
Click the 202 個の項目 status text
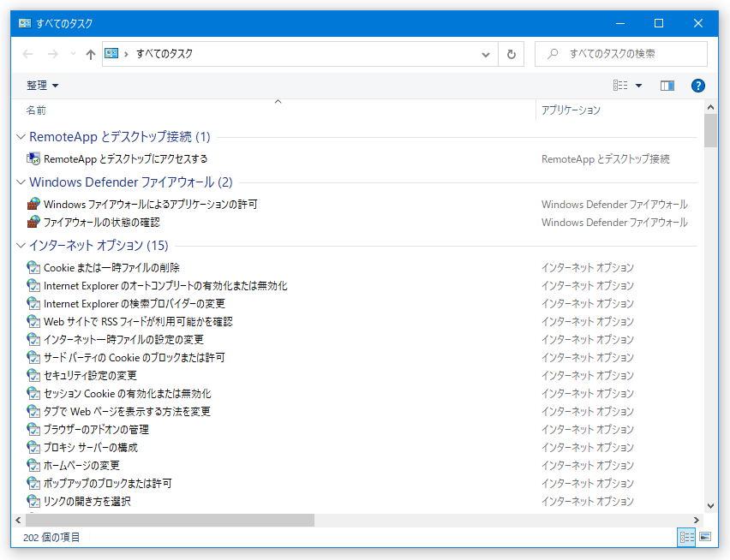coord(51,538)
